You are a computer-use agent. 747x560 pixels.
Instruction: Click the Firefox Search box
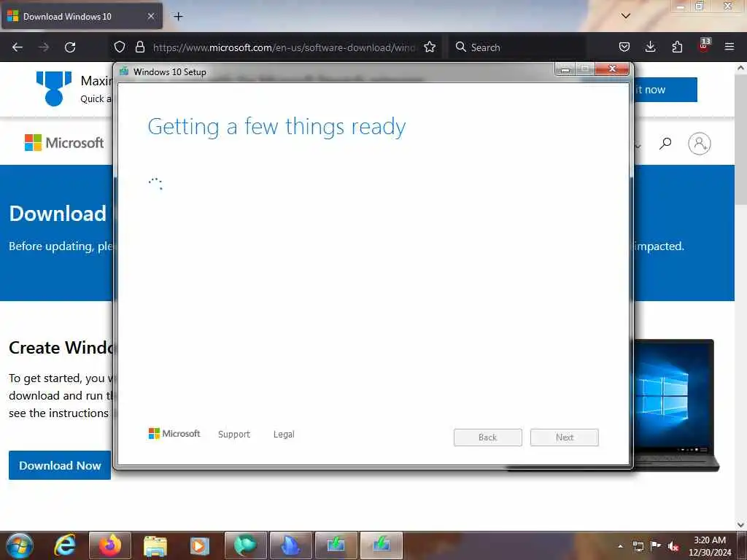pyautogui.click(x=517, y=47)
